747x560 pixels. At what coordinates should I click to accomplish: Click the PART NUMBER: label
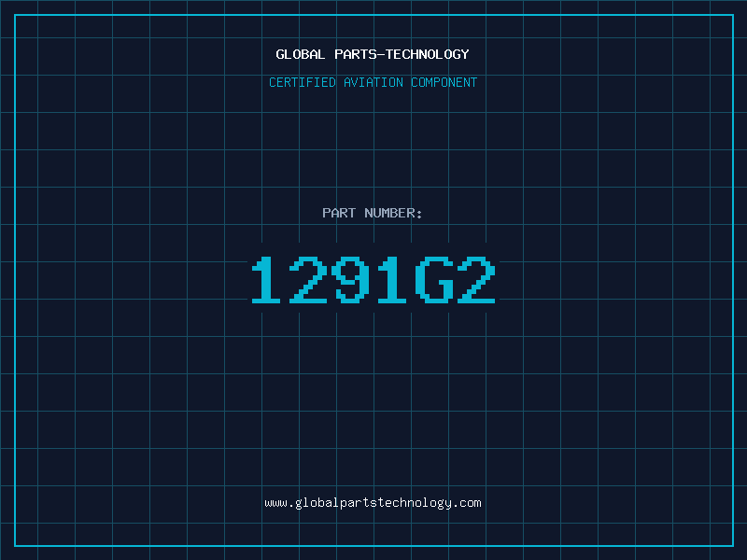tap(372, 213)
